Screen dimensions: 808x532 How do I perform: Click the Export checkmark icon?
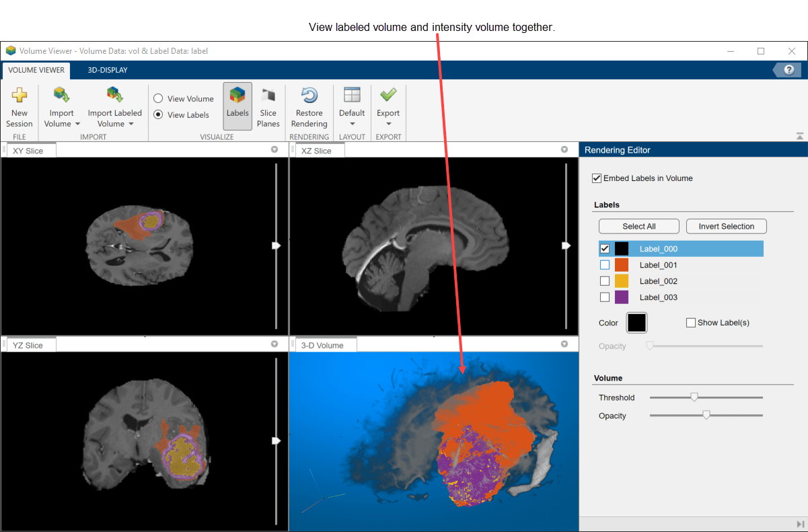point(388,95)
